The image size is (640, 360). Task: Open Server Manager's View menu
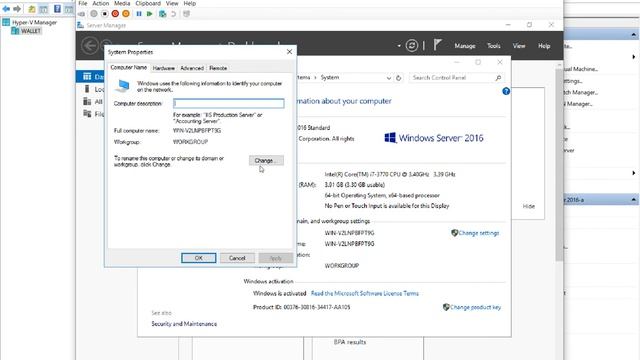(x=519, y=46)
